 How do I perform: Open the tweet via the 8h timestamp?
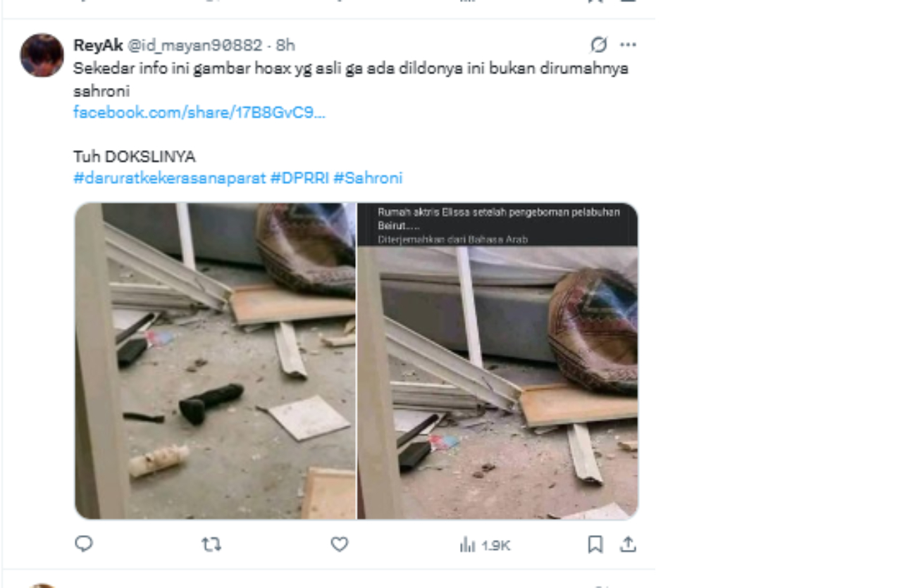285,45
